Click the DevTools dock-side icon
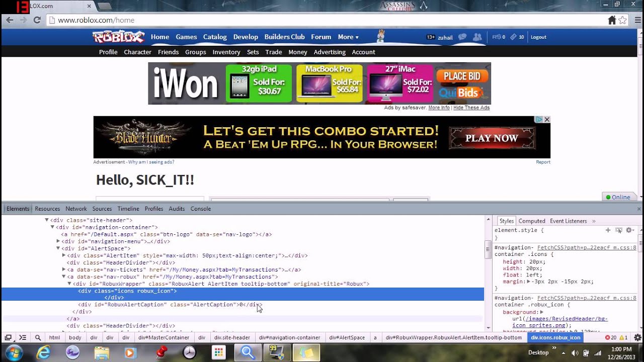 point(8,337)
